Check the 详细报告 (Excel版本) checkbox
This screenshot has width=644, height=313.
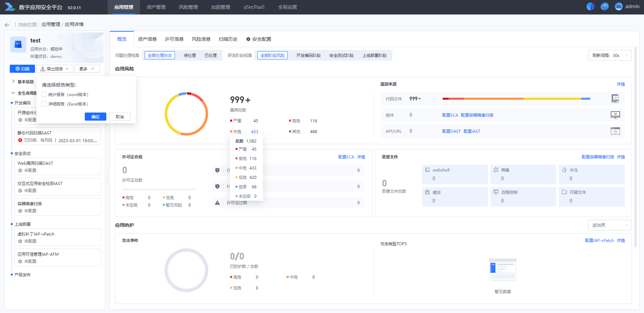click(44, 104)
